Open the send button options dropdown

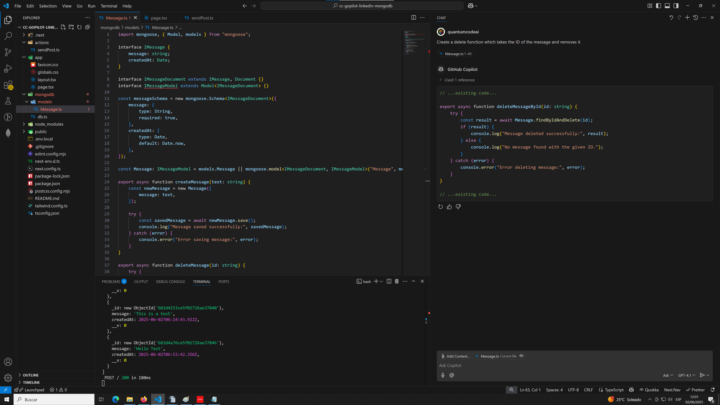[708, 375]
